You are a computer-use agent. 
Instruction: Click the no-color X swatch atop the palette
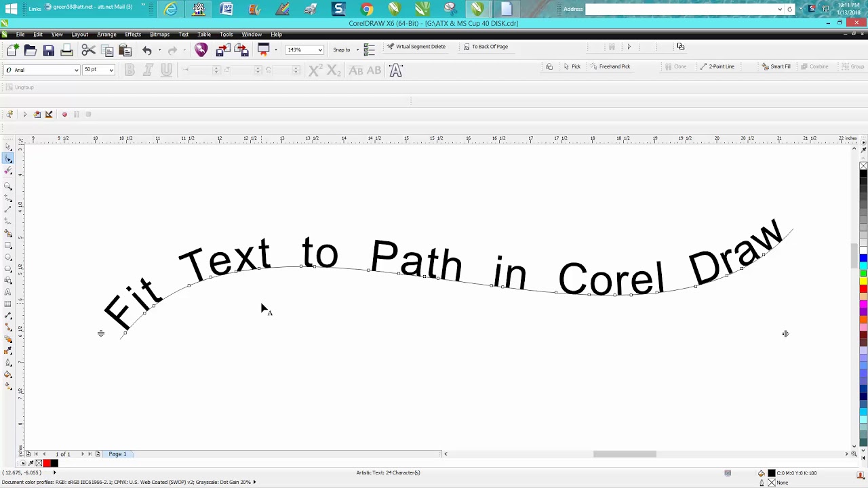[863, 166]
